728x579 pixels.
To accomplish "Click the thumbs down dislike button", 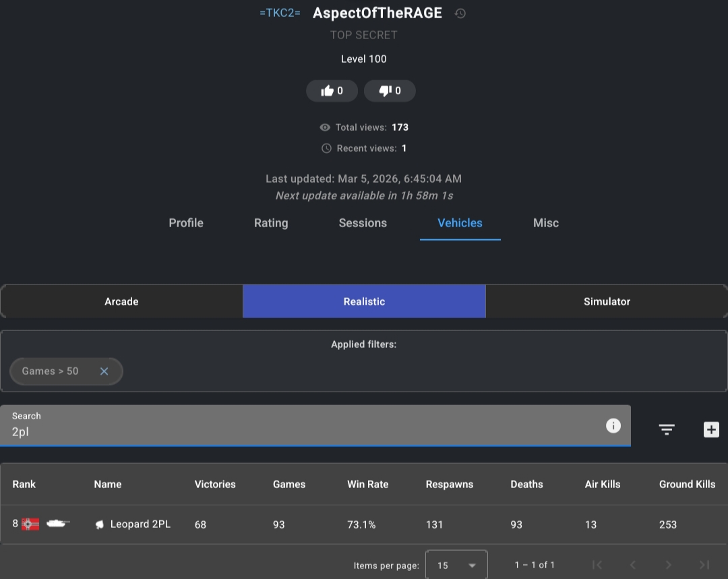I will [x=390, y=91].
